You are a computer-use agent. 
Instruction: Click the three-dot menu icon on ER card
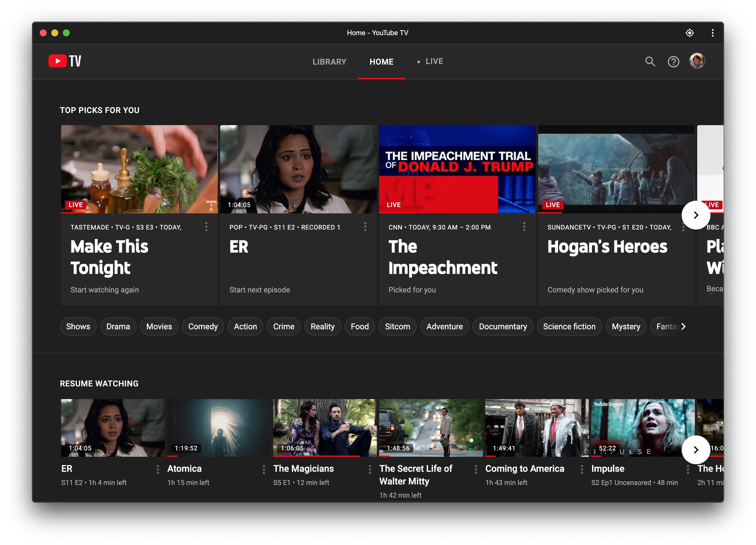tap(366, 227)
